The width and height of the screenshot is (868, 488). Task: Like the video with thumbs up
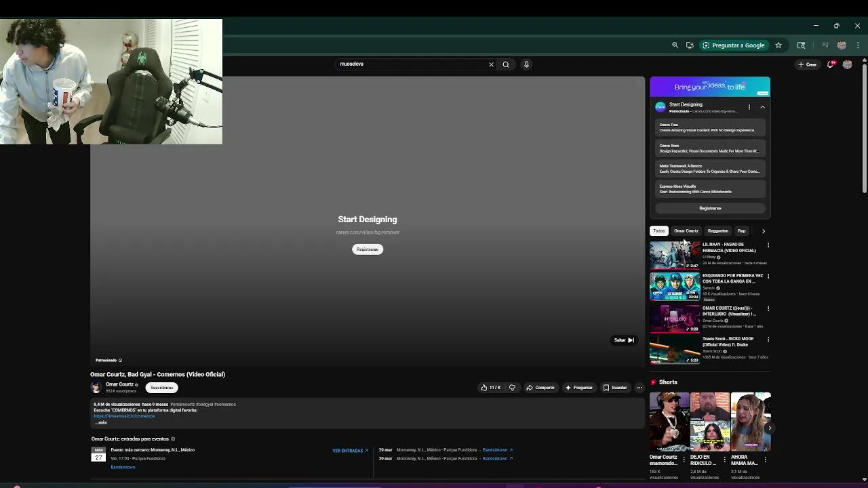(x=490, y=388)
